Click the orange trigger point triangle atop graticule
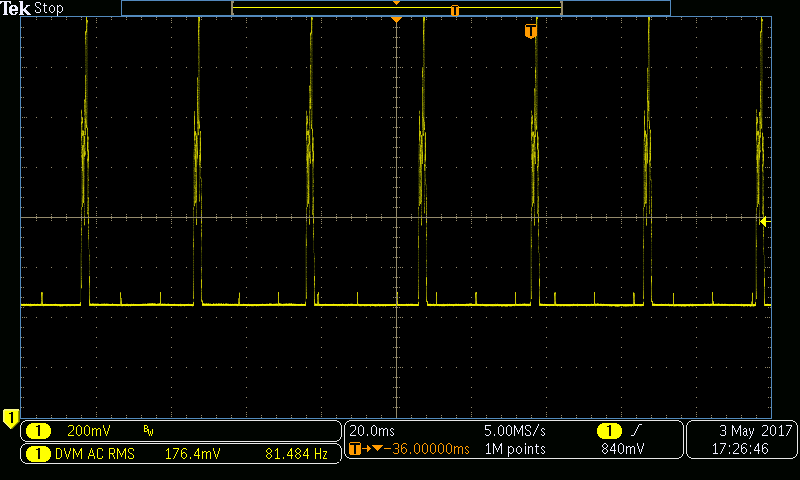Image resolution: width=800 pixels, height=480 pixels. [396, 19]
